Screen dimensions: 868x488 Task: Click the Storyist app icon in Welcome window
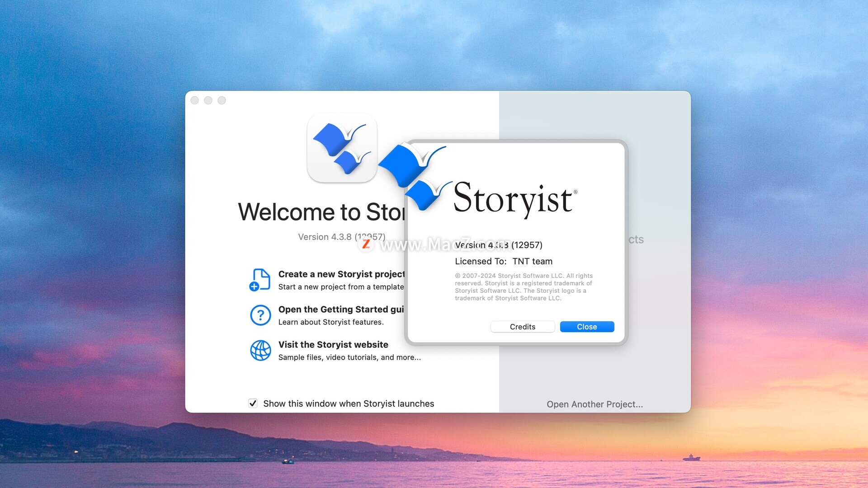[x=342, y=148]
